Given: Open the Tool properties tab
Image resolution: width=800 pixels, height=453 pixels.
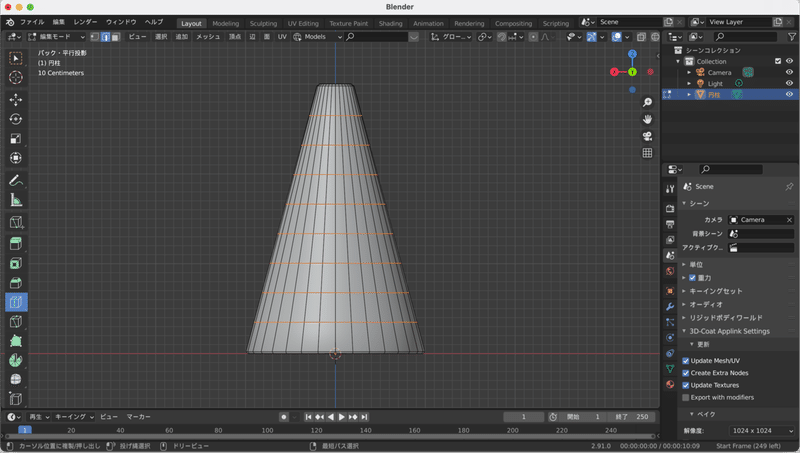Looking at the screenshot, I should pyautogui.click(x=670, y=189).
